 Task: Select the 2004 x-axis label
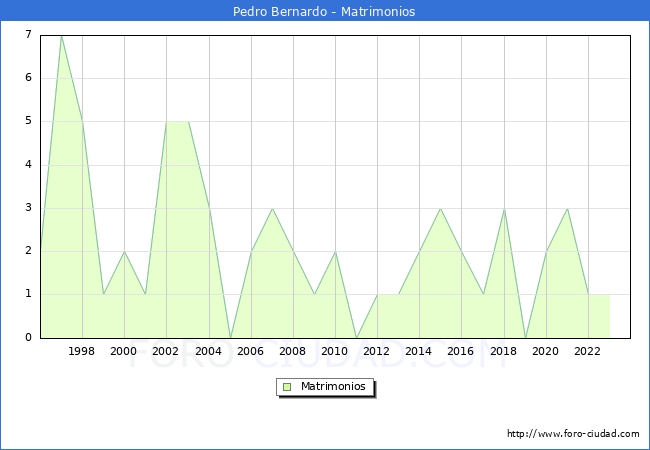209,351
